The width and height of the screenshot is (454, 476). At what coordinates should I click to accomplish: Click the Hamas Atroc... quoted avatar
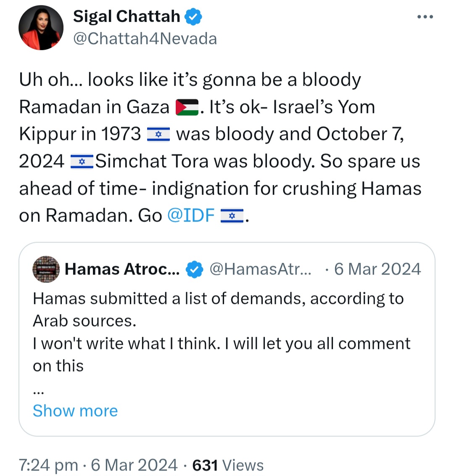pos(46,269)
